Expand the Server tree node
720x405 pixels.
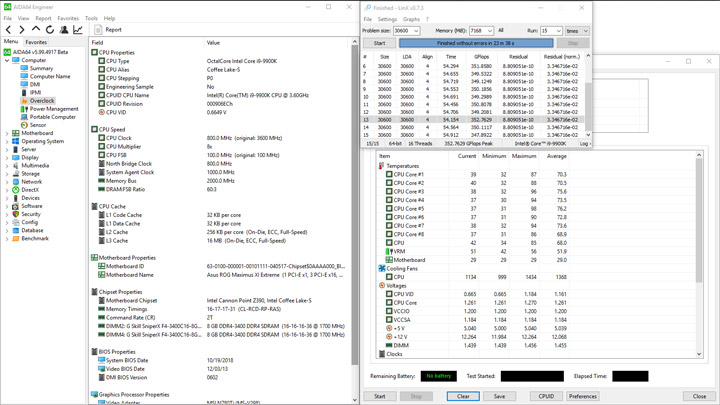tap(7, 149)
